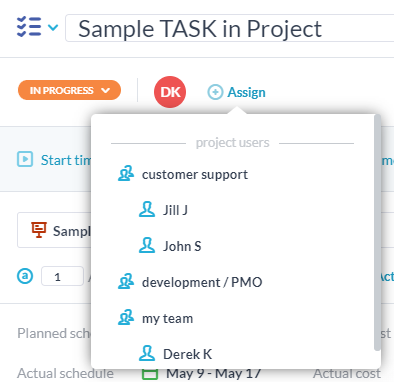Click the circled 'a' icon
The width and height of the screenshot is (394, 382).
click(25, 276)
